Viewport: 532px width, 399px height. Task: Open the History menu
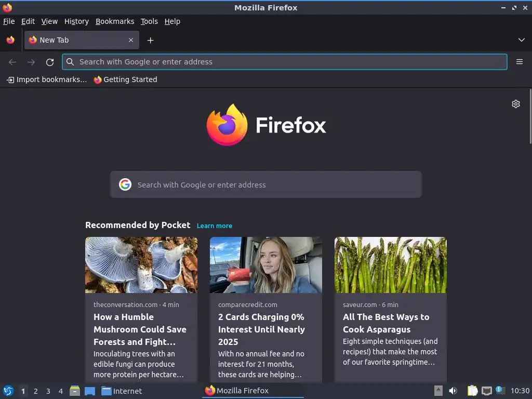(76, 21)
